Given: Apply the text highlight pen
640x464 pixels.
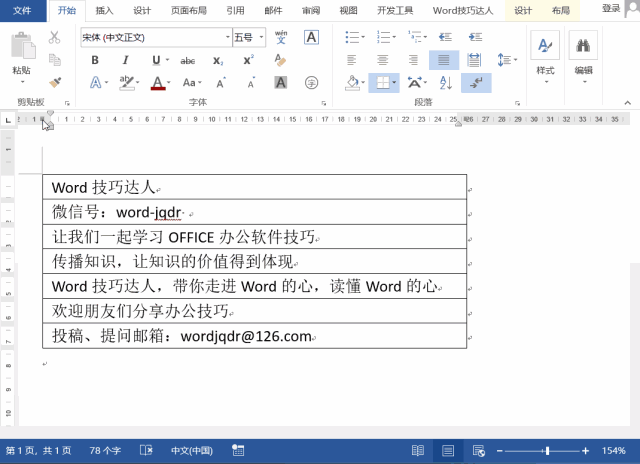Looking at the screenshot, I should [x=127, y=83].
